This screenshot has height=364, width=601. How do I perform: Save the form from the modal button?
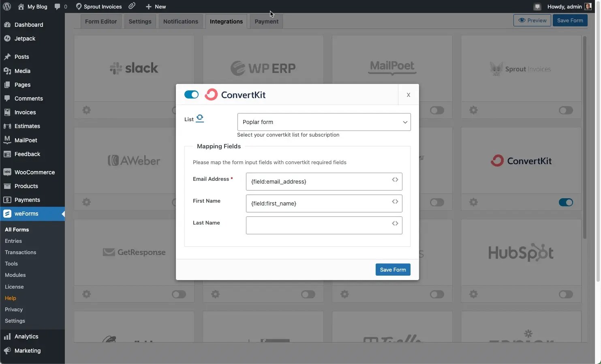tap(392, 270)
